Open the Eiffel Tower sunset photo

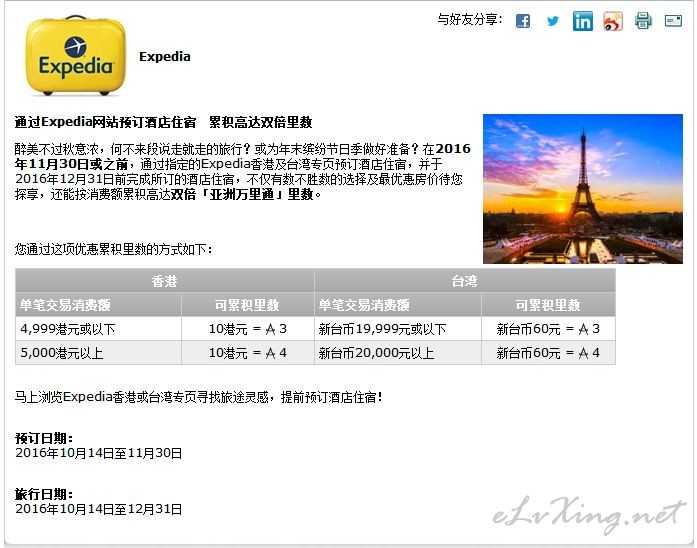[583, 189]
